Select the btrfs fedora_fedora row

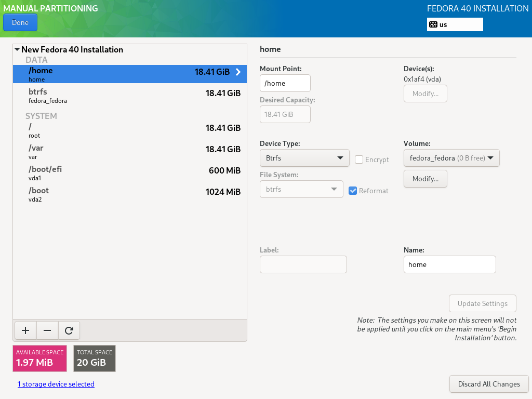129,96
